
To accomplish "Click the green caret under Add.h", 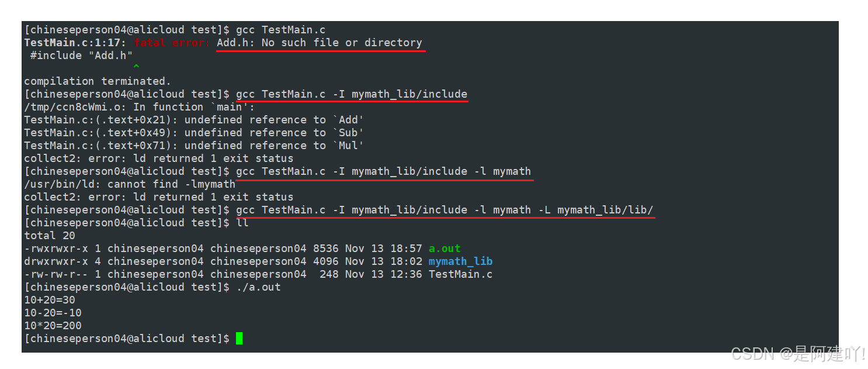I will point(136,68).
